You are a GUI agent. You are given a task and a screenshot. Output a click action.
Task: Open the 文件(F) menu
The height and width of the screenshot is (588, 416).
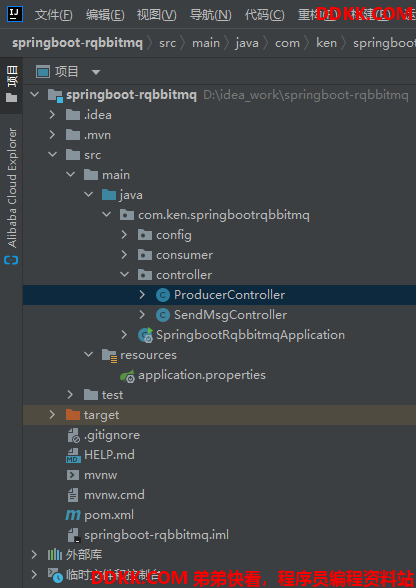coord(54,15)
